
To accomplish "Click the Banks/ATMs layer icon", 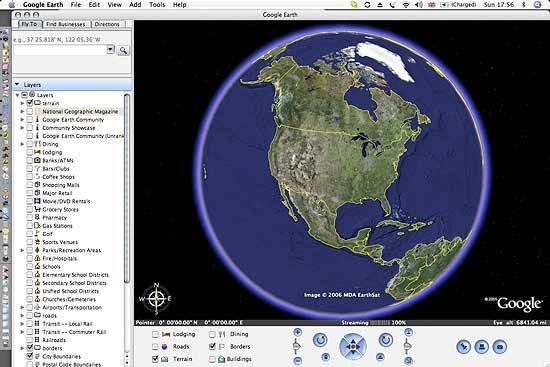I will (37, 160).
